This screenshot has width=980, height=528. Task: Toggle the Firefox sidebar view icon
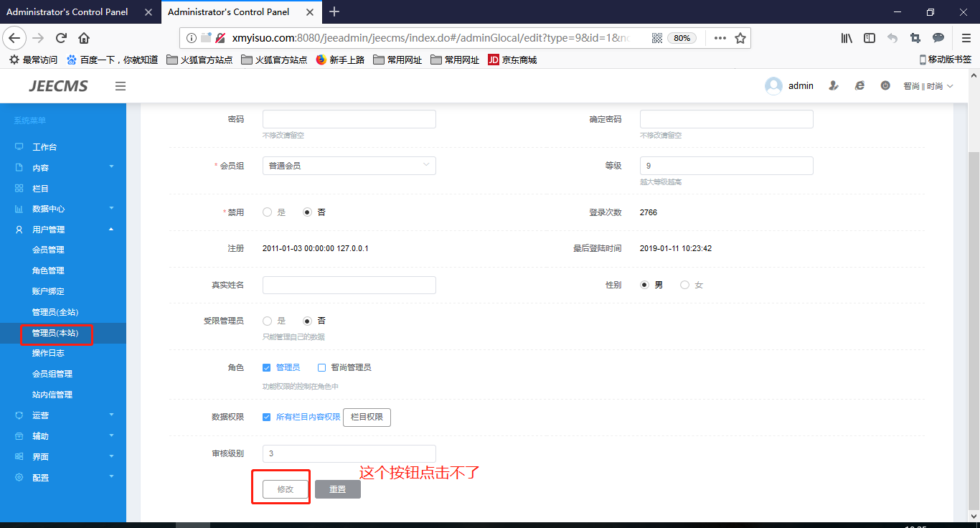coord(870,38)
